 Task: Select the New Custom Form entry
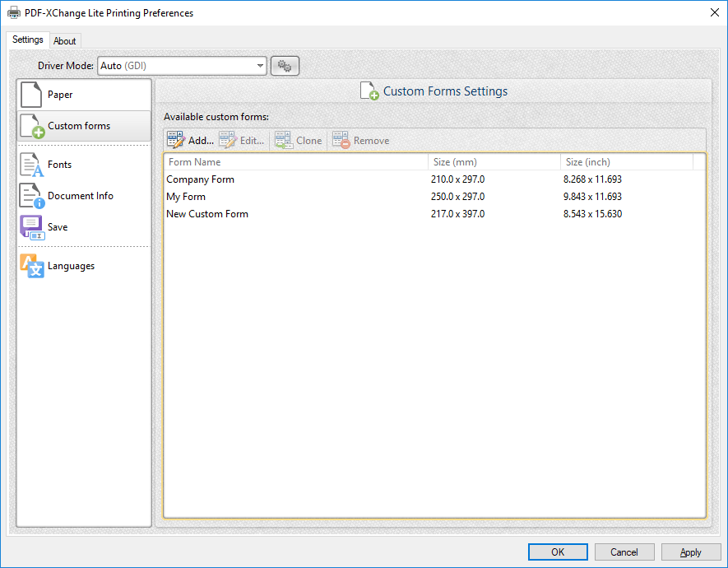(x=207, y=214)
